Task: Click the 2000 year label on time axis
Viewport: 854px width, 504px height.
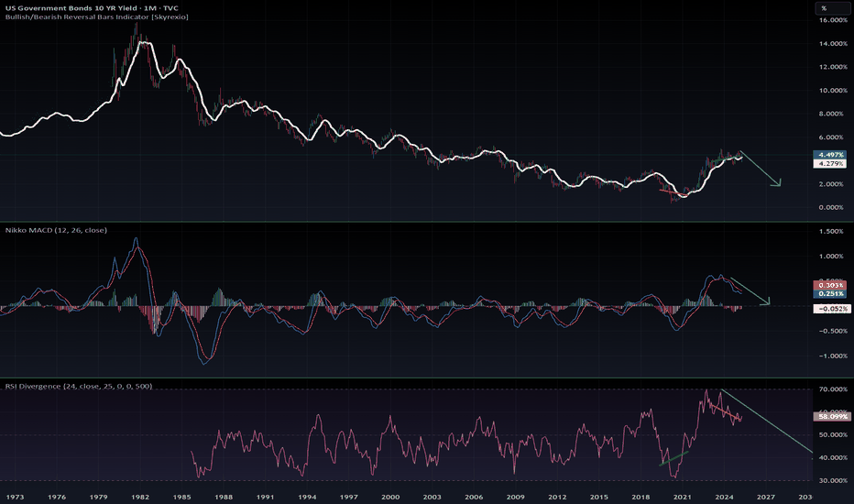Action: (x=390, y=497)
